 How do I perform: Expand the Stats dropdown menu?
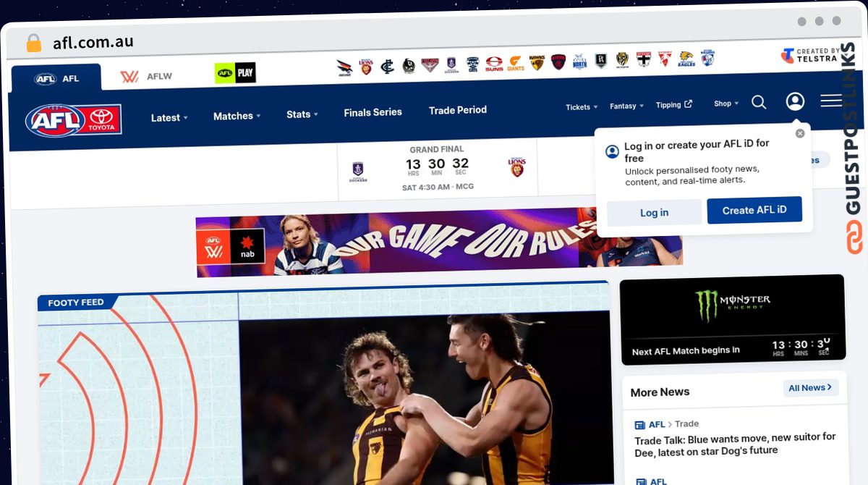coord(302,114)
